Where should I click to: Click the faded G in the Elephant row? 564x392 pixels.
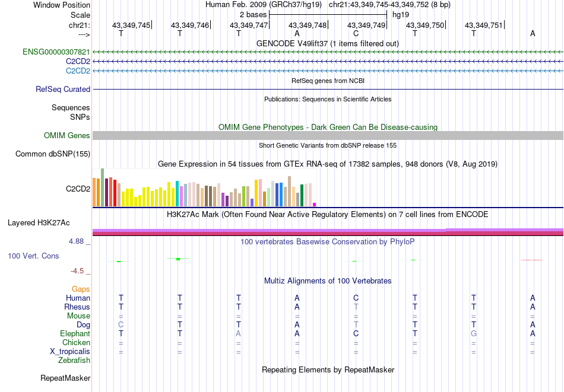coord(473,333)
